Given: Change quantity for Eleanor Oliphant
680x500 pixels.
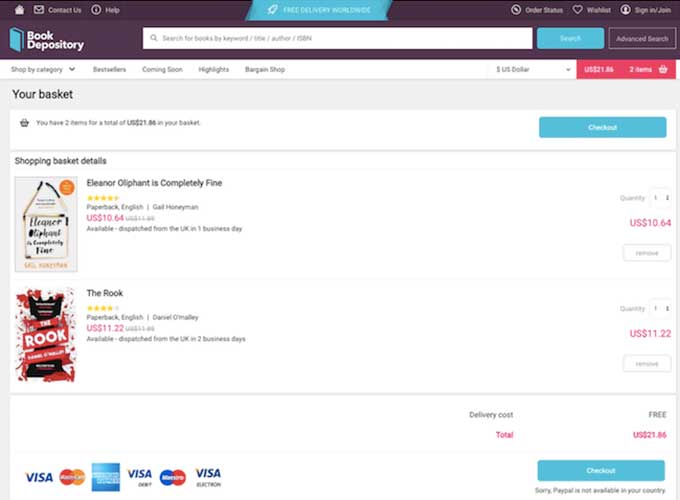Looking at the screenshot, I should pos(660,198).
